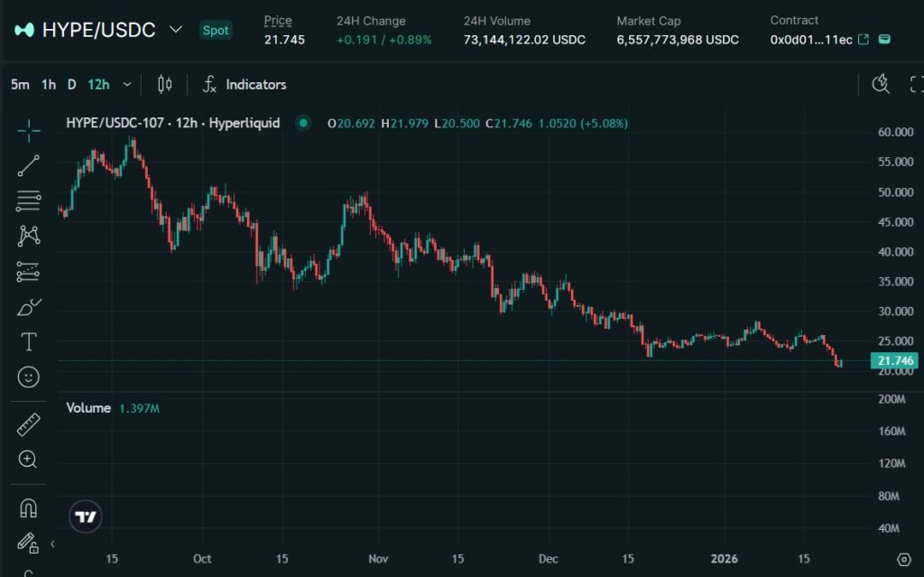Image resolution: width=924 pixels, height=577 pixels.
Task: Open the emoji icons tool
Action: pyautogui.click(x=29, y=377)
